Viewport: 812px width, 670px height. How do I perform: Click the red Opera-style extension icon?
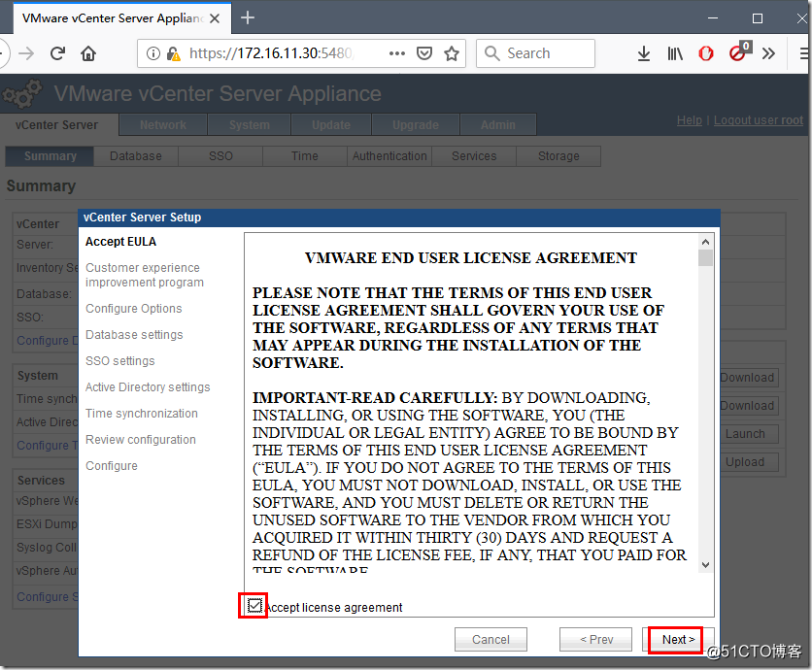point(706,53)
